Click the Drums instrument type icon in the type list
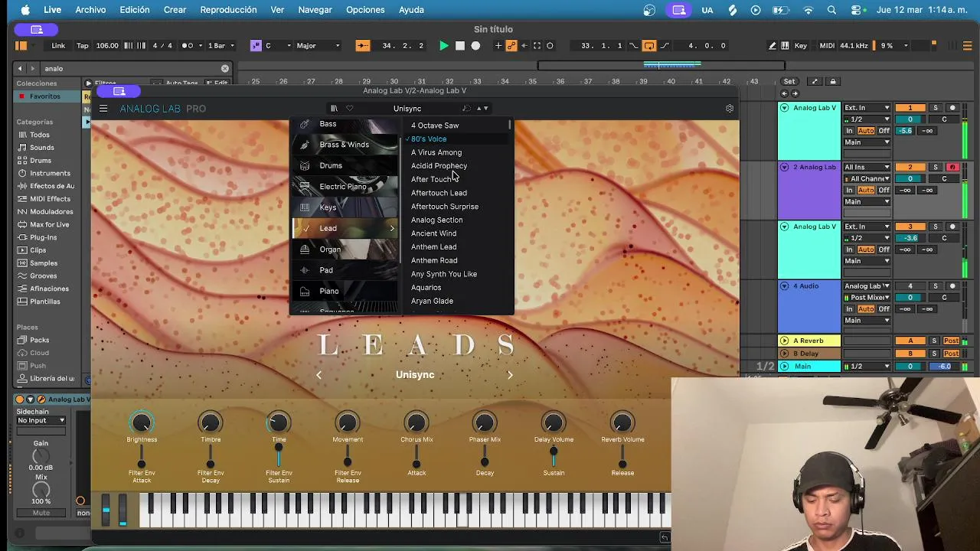The width and height of the screenshot is (980, 551). 305,165
